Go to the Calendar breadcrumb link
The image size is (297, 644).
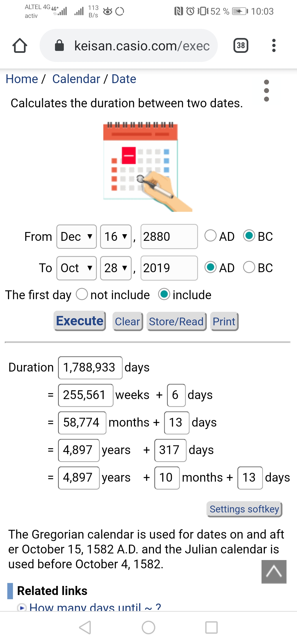pos(76,79)
